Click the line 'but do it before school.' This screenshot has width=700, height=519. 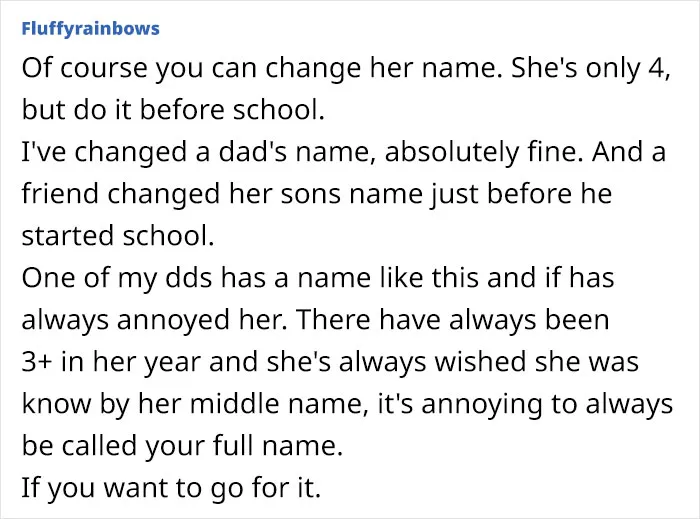coord(173,110)
